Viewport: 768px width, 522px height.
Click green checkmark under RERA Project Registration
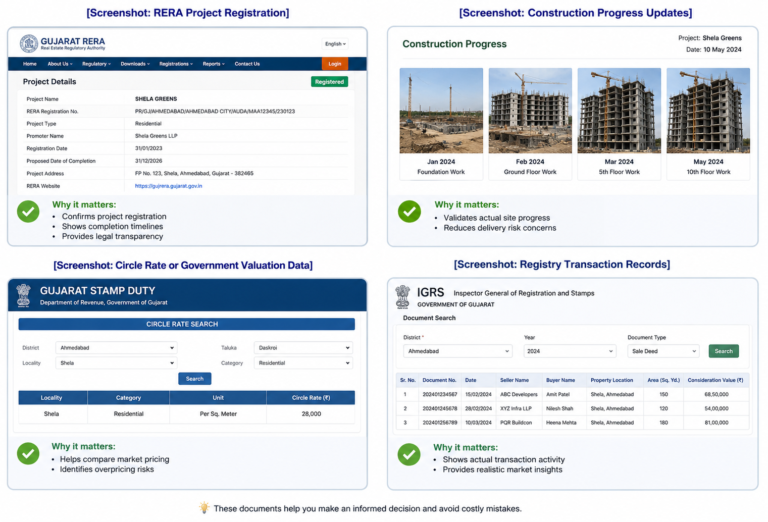tap(28, 212)
